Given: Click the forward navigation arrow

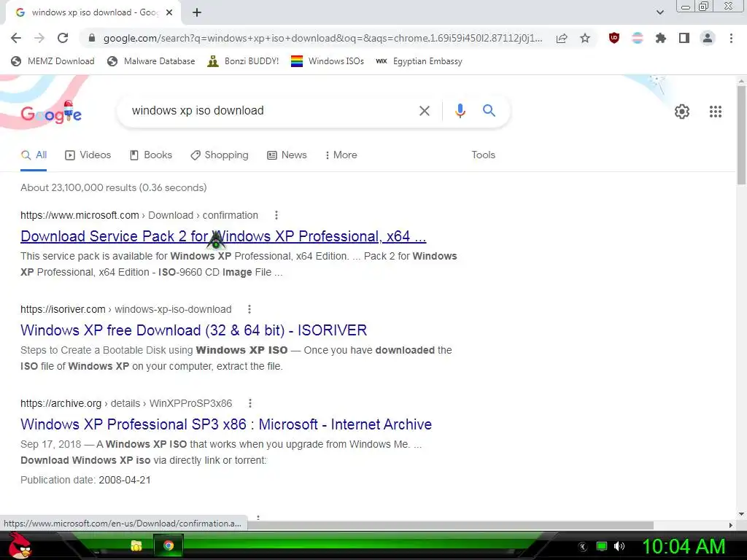Looking at the screenshot, I should point(39,38).
